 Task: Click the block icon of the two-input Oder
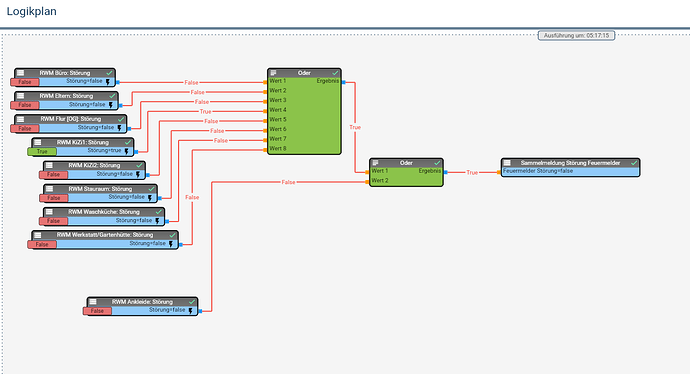click(375, 163)
